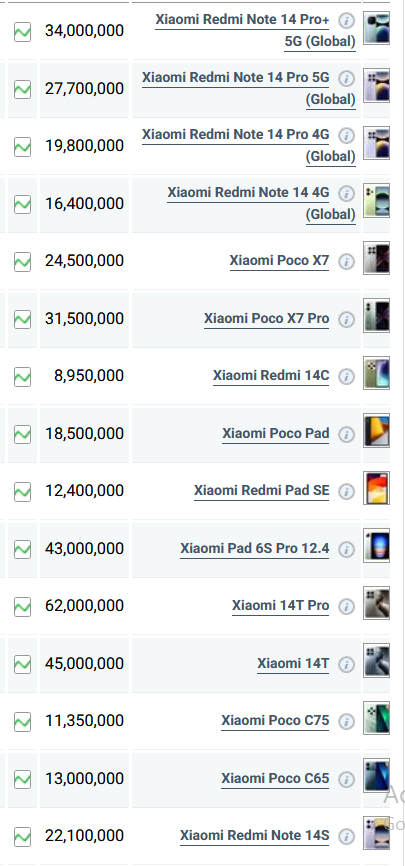Click the Xiaomi Poco Pad thumbnail image
This screenshot has height=866, width=405.
(376, 430)
